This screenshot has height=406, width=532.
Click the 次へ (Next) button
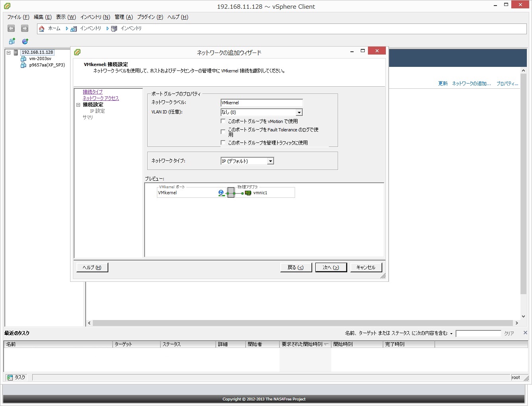click(x=331, y=267)
